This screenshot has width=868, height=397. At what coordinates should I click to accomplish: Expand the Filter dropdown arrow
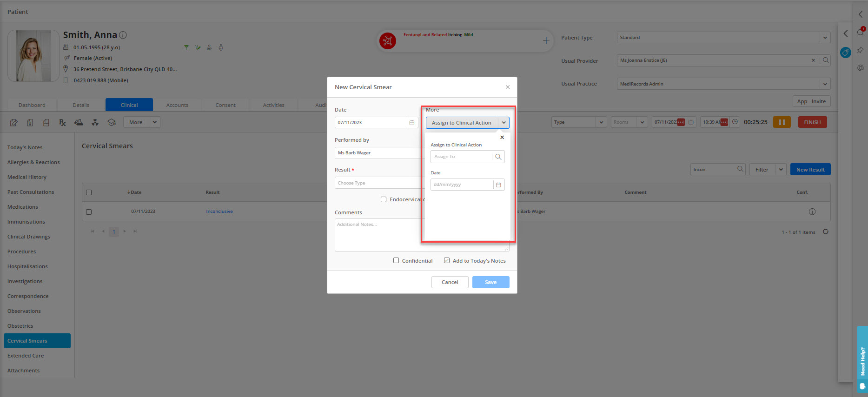pyautogui.click(x=781, y=170)
